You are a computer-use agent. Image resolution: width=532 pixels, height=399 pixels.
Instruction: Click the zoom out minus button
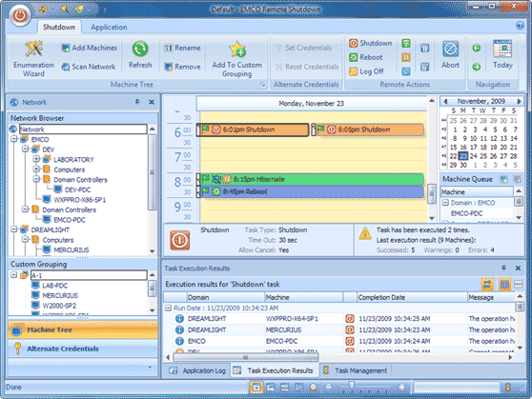click(328, 387)
